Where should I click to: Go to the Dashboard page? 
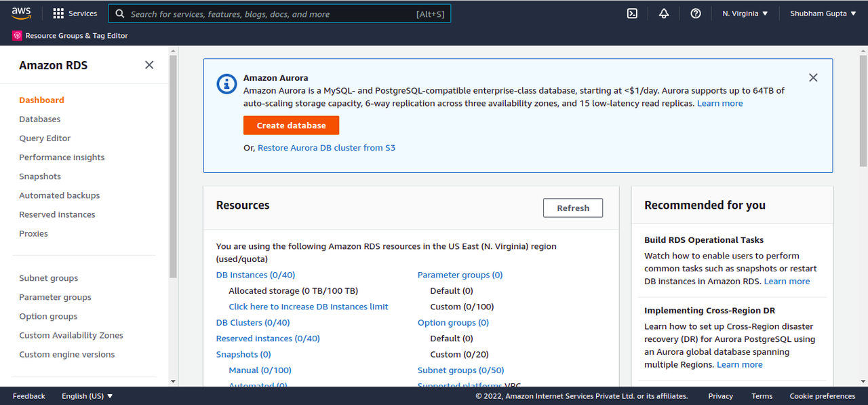click(41, 100)
